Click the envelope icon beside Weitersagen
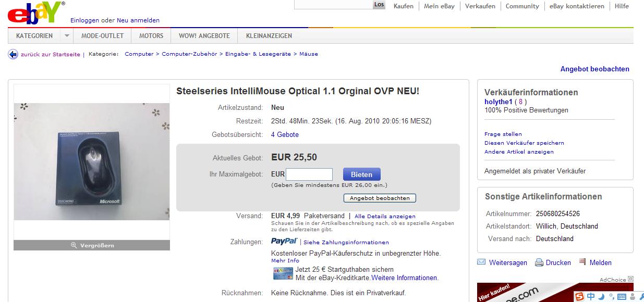The width and height of the screenshot is (644, 302). tap(481, 262)
